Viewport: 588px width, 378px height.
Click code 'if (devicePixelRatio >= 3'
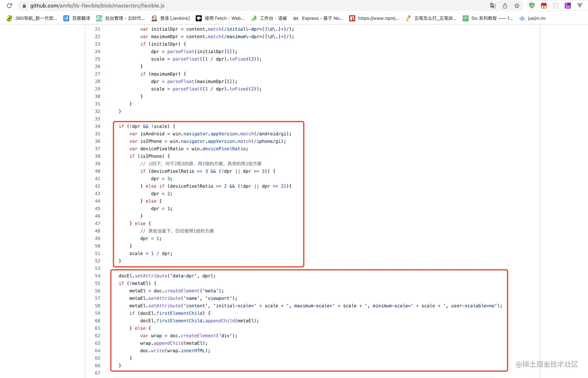(208, 171)
